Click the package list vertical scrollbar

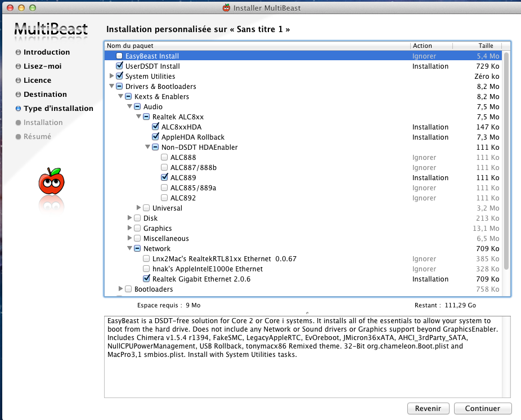tap(506, 160)
